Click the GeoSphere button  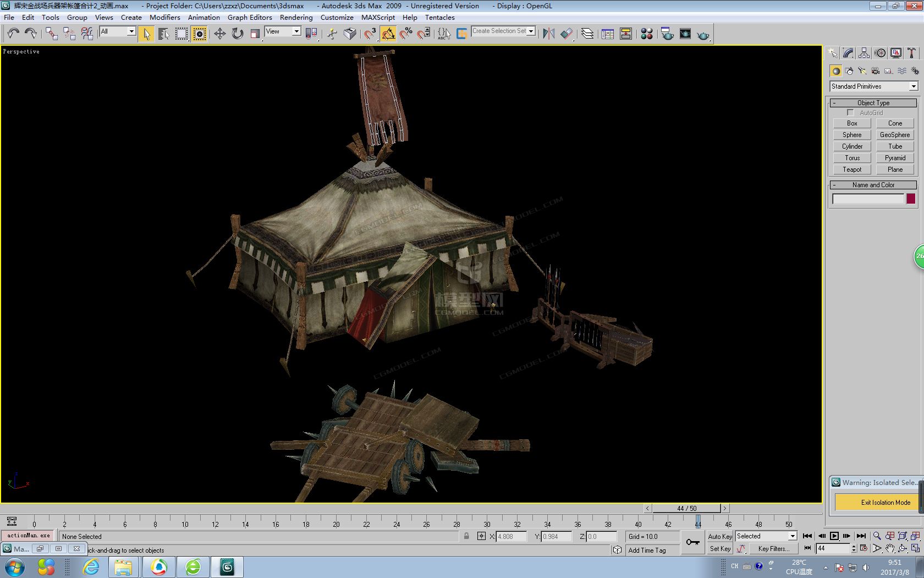895,135
